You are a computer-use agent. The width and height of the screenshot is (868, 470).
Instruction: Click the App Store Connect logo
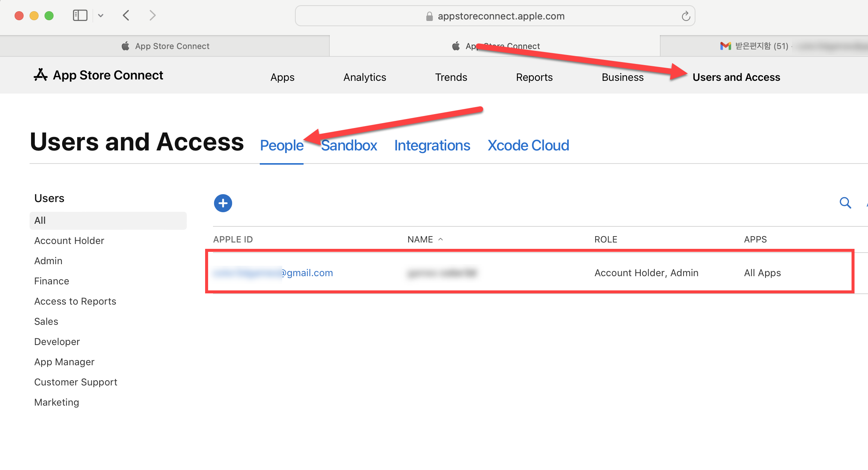click(98, 75)
